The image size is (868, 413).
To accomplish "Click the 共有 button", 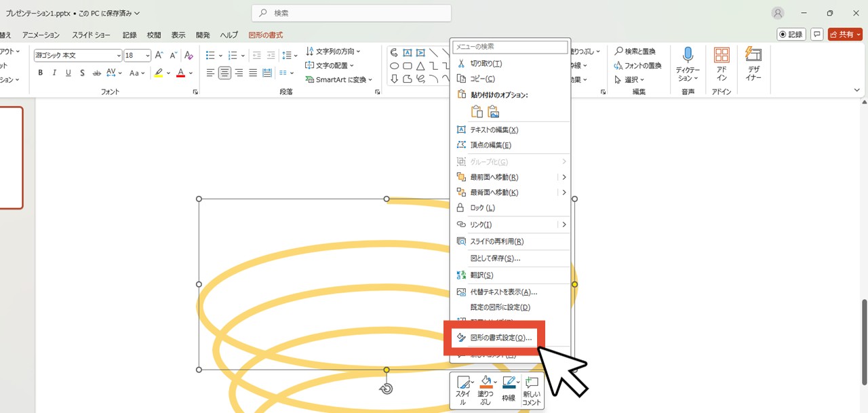I will tap(844, 33).
